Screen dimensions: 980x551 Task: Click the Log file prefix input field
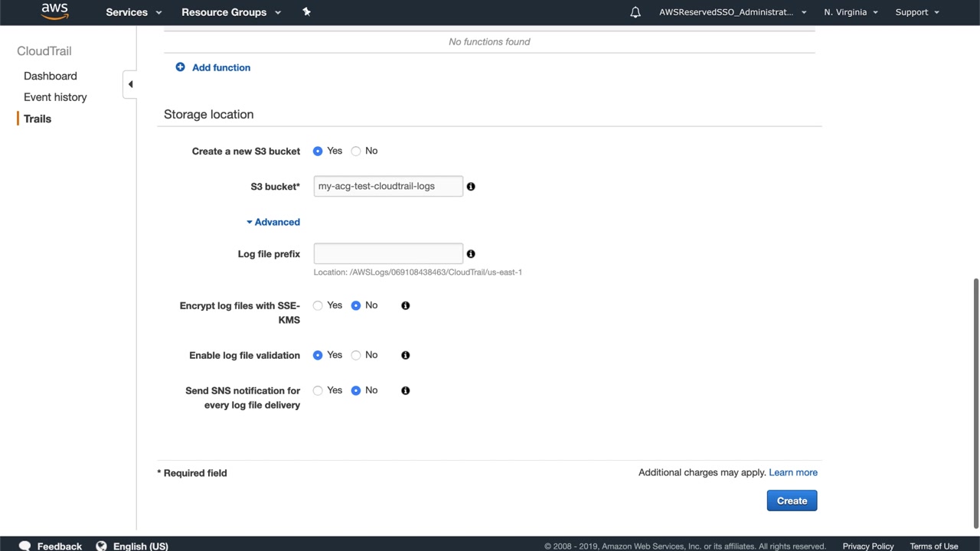pos(388,254)
